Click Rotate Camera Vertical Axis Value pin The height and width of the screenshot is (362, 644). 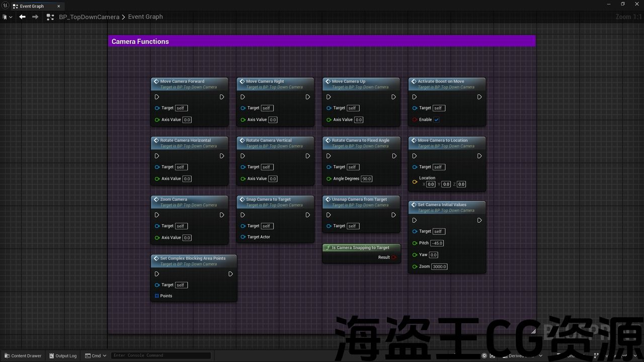point(243,178)
